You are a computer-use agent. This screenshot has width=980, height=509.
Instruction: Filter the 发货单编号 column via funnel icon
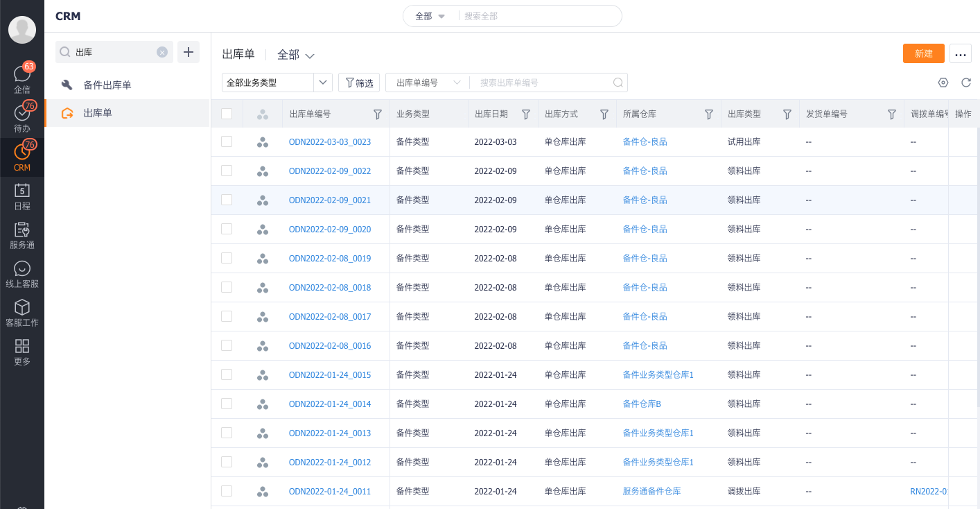(x=892, y=114)
